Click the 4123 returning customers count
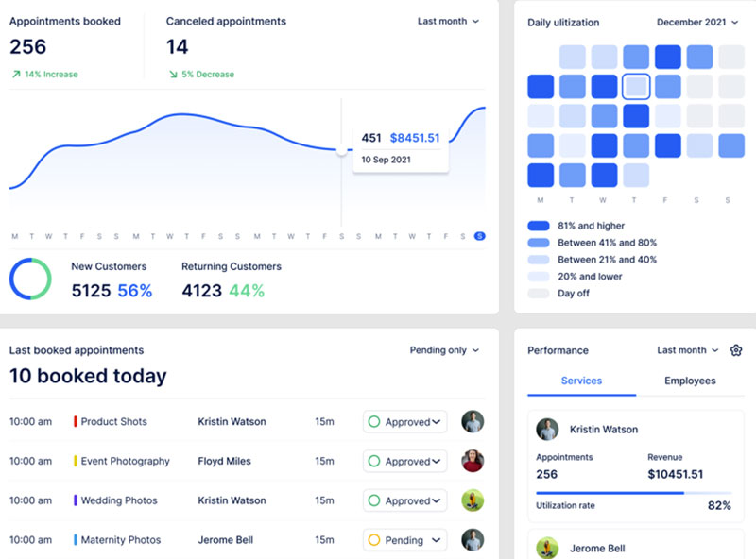 201,291
